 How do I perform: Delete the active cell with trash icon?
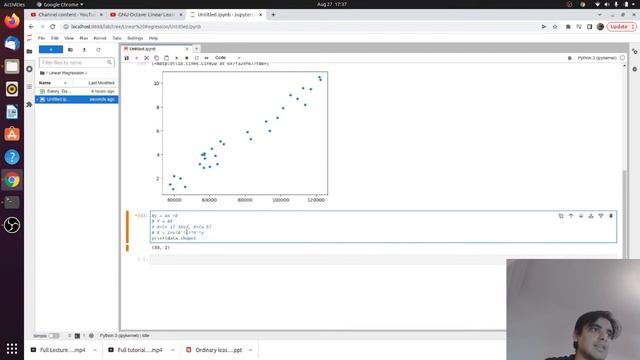tap(611, 216)
